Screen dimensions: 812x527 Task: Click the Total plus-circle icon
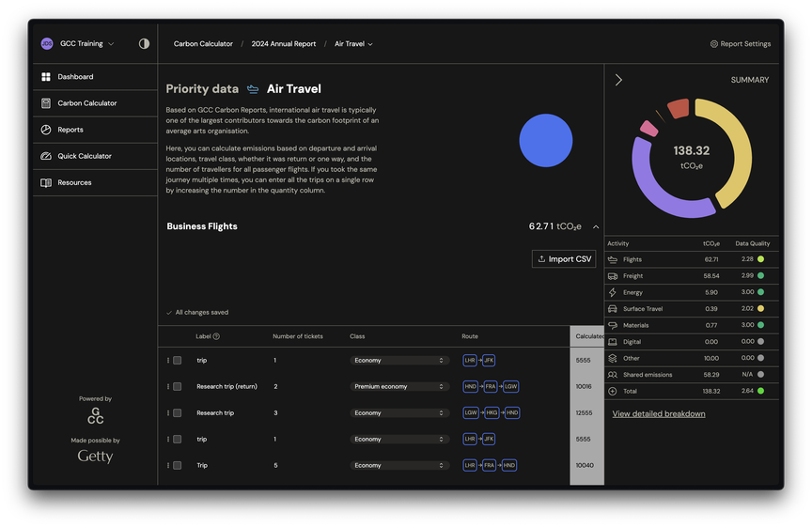613,392
